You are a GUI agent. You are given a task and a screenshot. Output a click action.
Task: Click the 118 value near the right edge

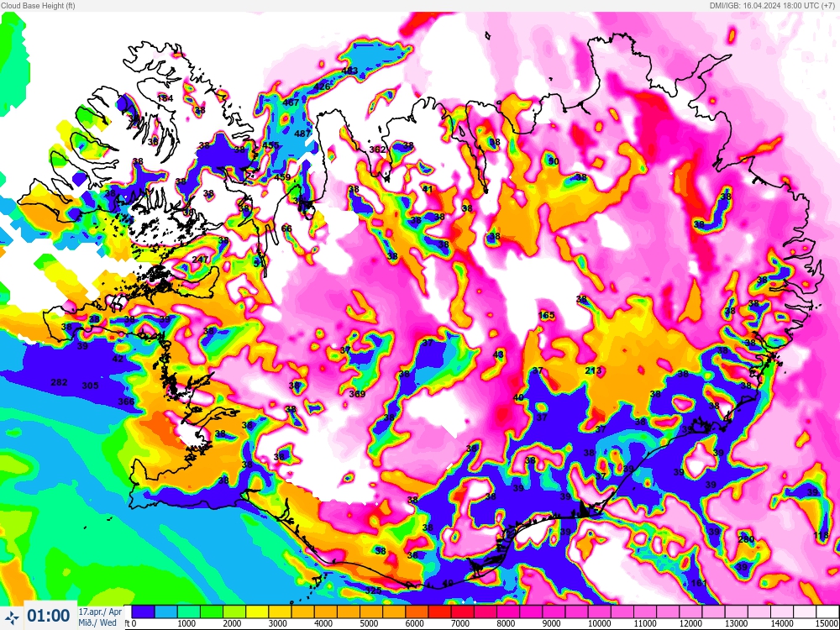pyautogui.click(x=820, y=535)
